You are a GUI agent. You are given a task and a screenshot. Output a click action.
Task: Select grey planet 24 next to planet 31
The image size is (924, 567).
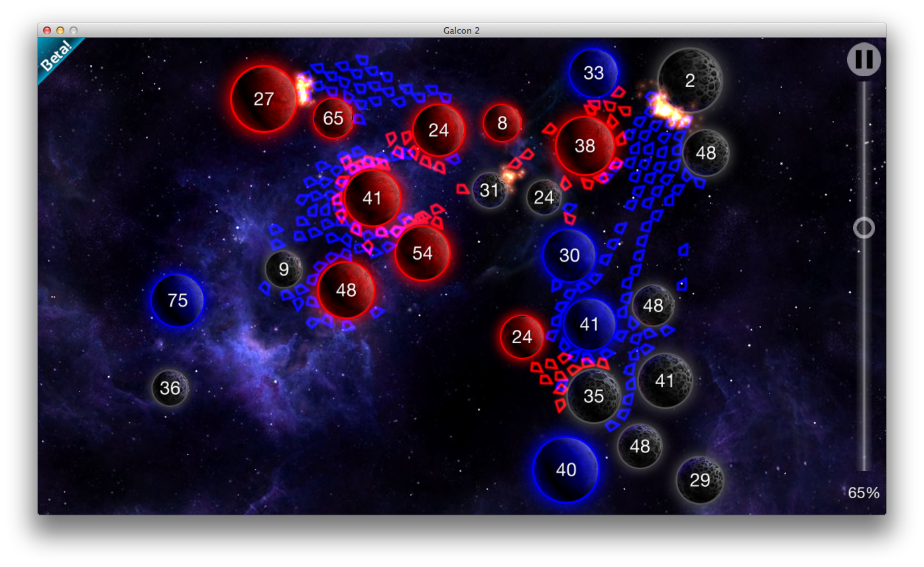pos(544,197)
